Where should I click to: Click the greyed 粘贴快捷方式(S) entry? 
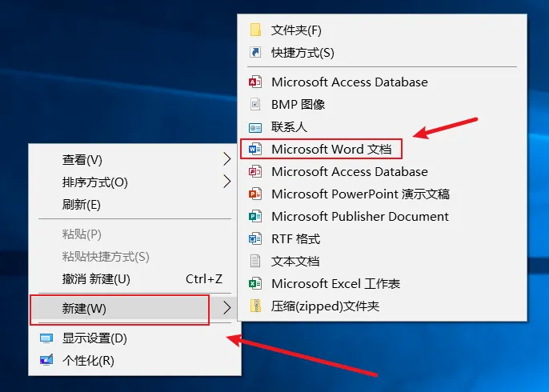(134, 257)
